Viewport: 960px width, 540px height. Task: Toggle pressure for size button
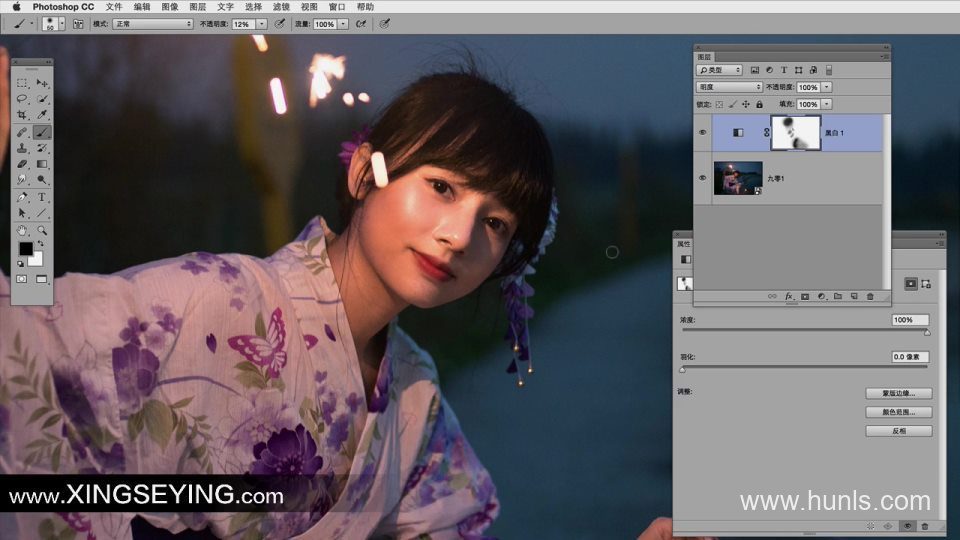click(384, 24)
